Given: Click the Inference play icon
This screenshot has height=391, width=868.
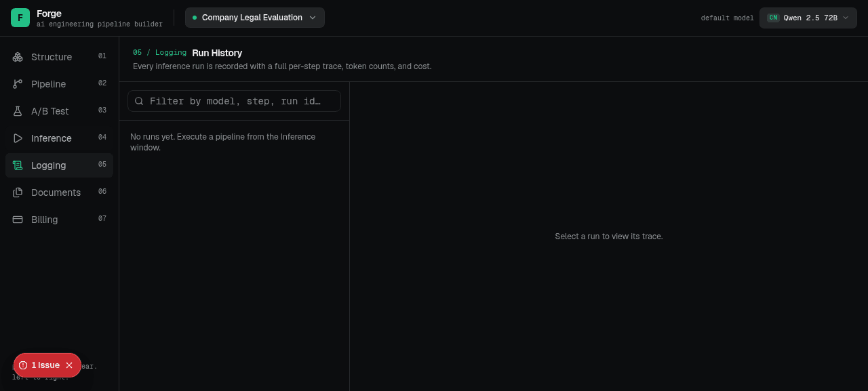Looking at the screenshot, I should tap(18, 138).
